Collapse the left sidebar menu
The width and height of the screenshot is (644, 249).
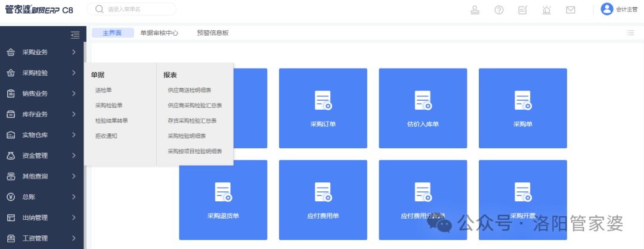[75, 35]
